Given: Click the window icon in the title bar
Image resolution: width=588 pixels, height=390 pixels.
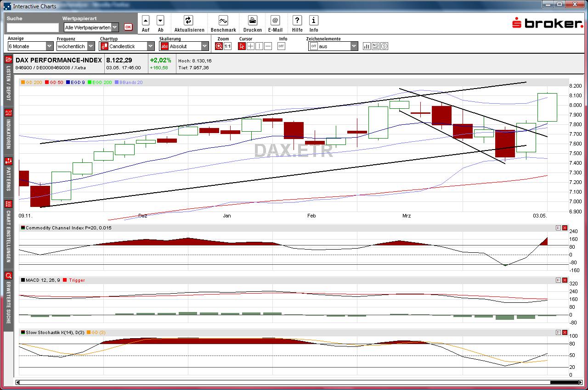Looking at the screenshot, I should [7, 6].
